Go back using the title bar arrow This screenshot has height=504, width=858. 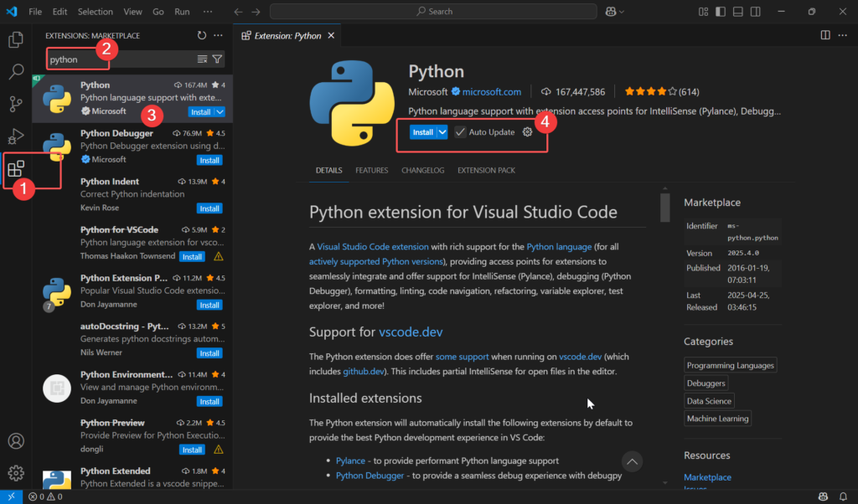pyautogui.click(x=238, y=12)
